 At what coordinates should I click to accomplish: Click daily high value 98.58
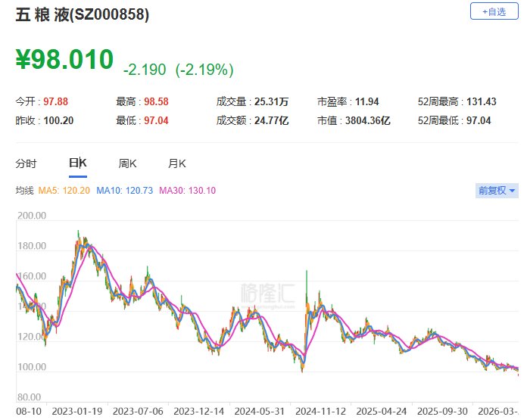tap(156, 101)
